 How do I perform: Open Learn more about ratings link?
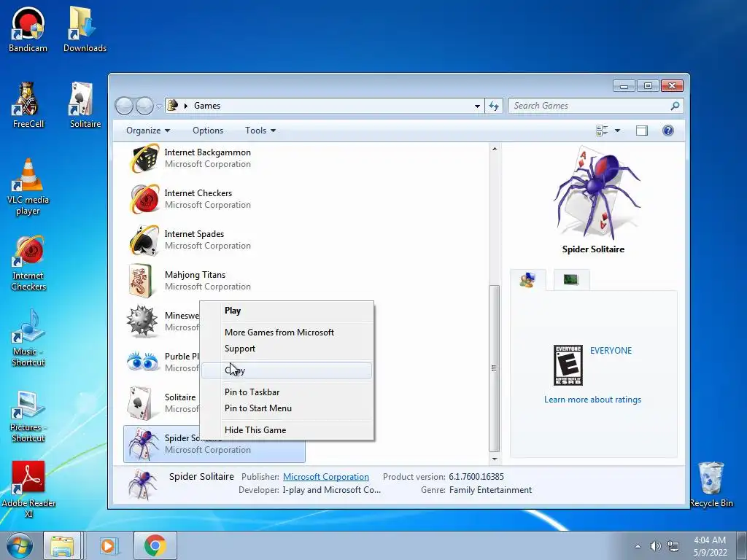(x=592, y=400)
